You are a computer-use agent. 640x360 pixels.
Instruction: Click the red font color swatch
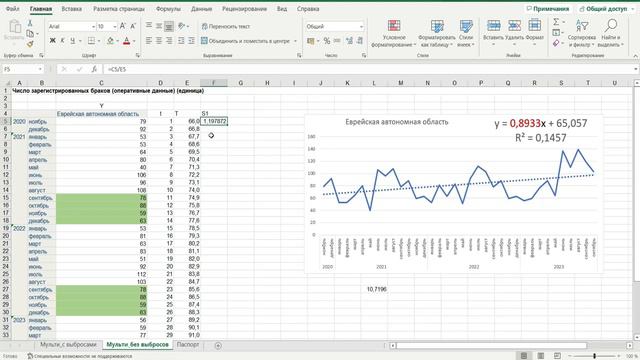pyautogui.click(x=127, y=40)
